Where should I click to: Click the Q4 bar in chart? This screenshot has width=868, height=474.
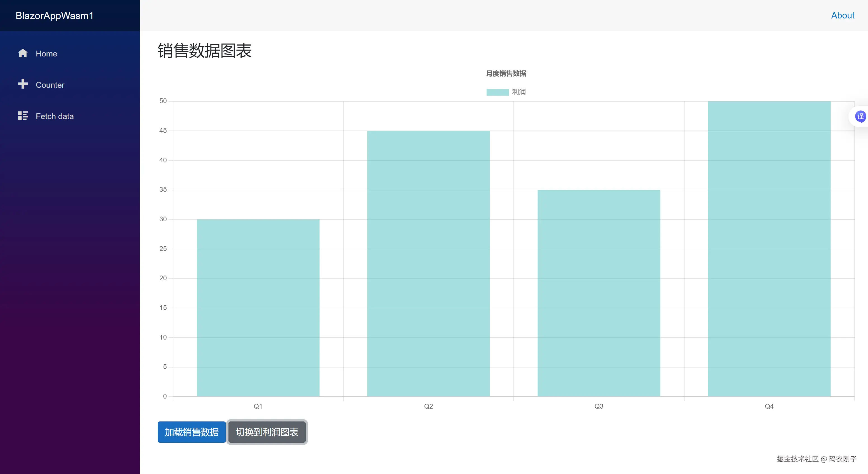click(769, 249)
